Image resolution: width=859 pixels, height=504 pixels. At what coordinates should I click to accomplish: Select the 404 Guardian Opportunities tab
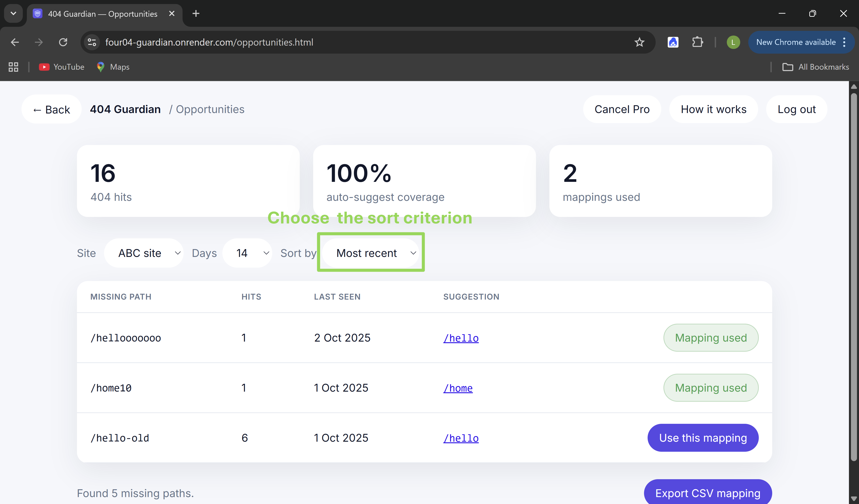pyautogui.click(x=102, y=14)
